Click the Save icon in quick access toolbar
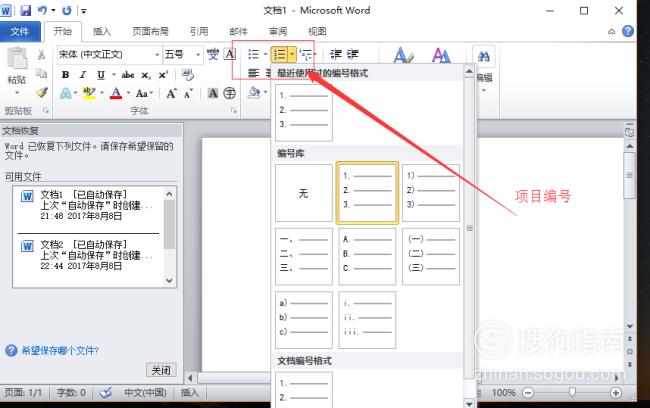The width and height of the screenshot is (650, 408). click(26, 10)
